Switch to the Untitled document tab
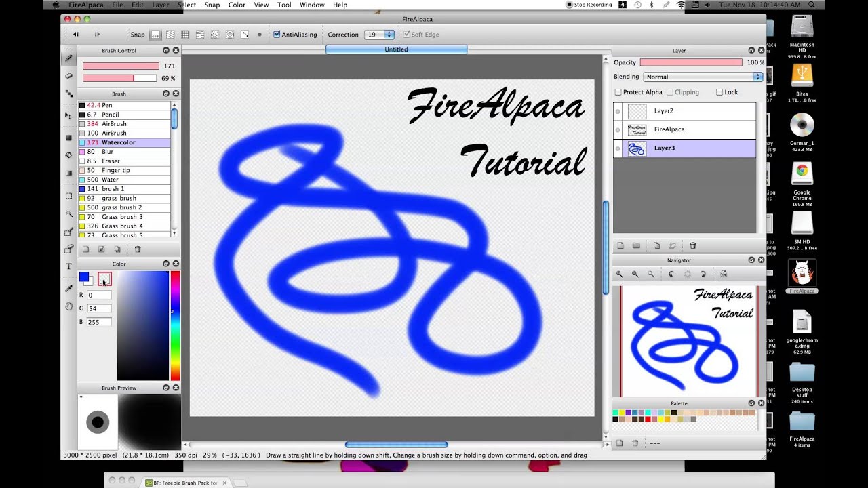 pos(396,49)
